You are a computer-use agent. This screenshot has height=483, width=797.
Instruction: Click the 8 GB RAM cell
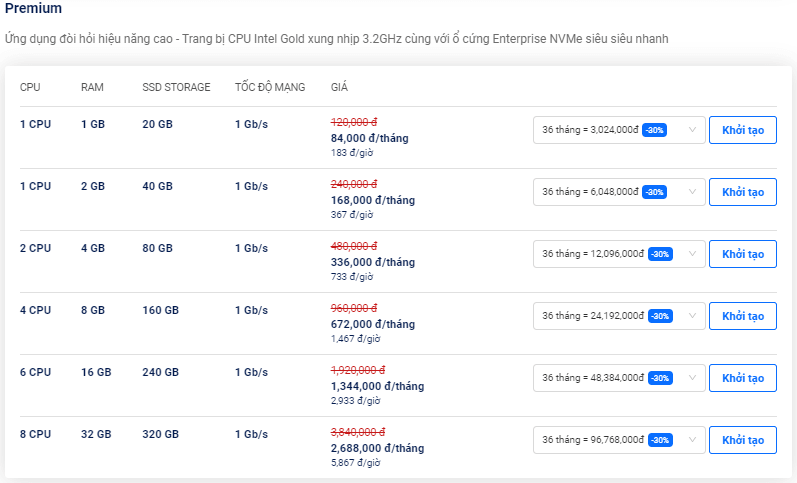pos(93,310)
